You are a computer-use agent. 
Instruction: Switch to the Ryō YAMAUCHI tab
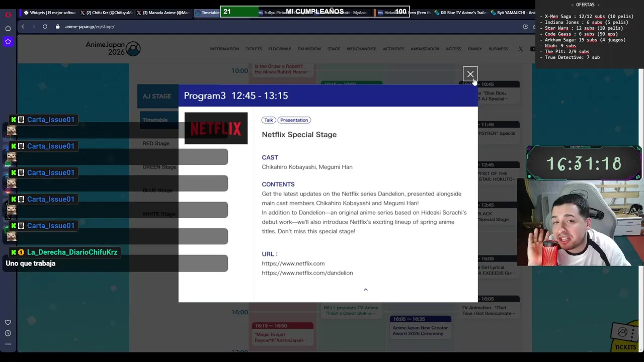(513, 13)
